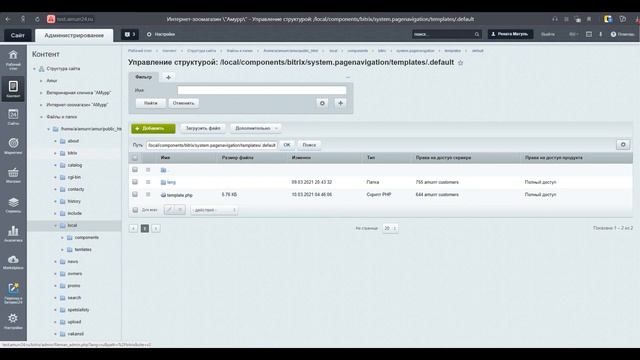640x360 pixels.
Task: Open the Рабочий стол sidebar section
Action: click(13, 60)
